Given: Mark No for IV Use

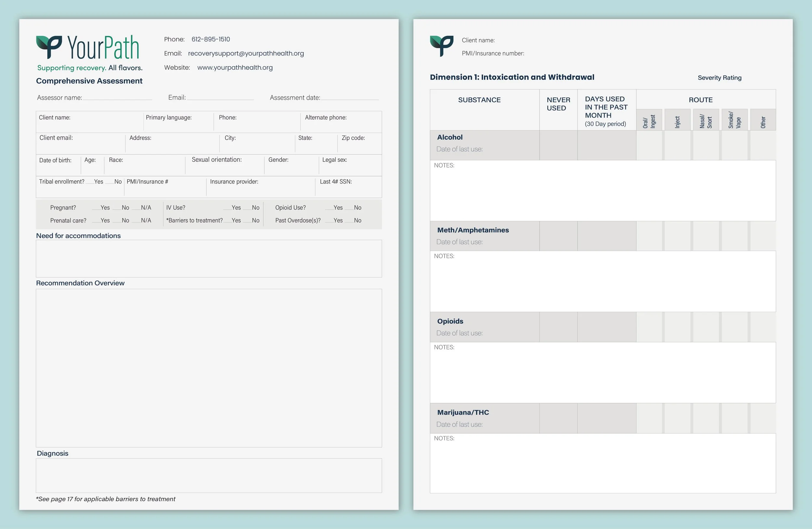Looking at the screenshot, I should point(247,208).
